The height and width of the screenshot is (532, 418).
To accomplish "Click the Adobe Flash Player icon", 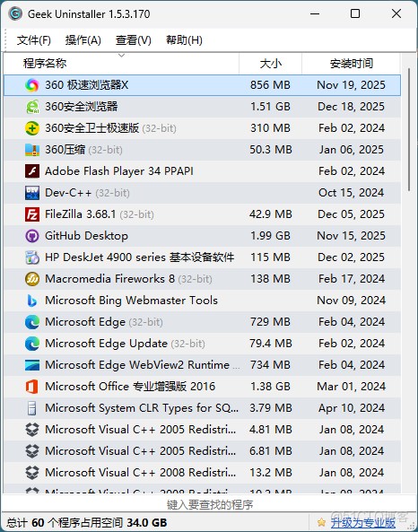I will pos(32,171).
